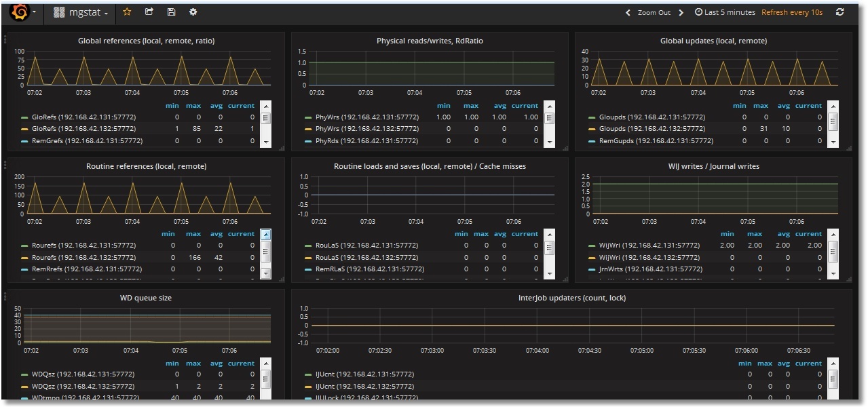Open dashboard settings gear
This screenshot has height=409, width=868.
(x=193, y=12)
